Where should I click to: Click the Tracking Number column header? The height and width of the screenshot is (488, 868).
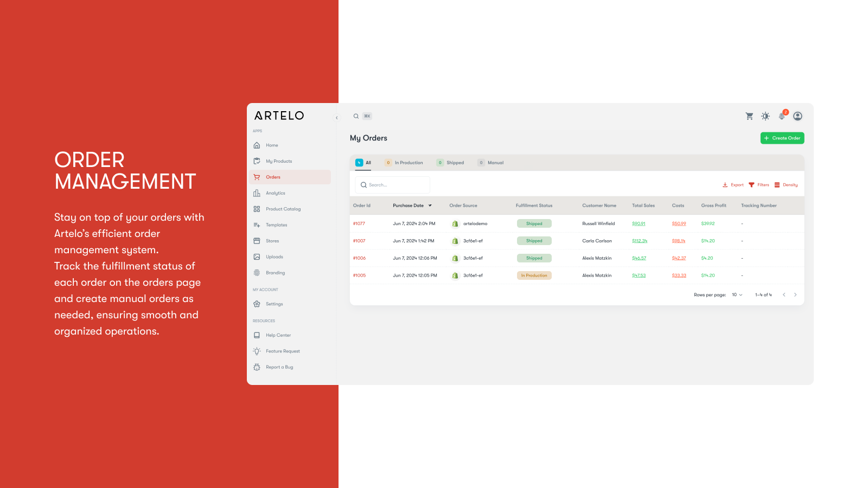[759, 206]
